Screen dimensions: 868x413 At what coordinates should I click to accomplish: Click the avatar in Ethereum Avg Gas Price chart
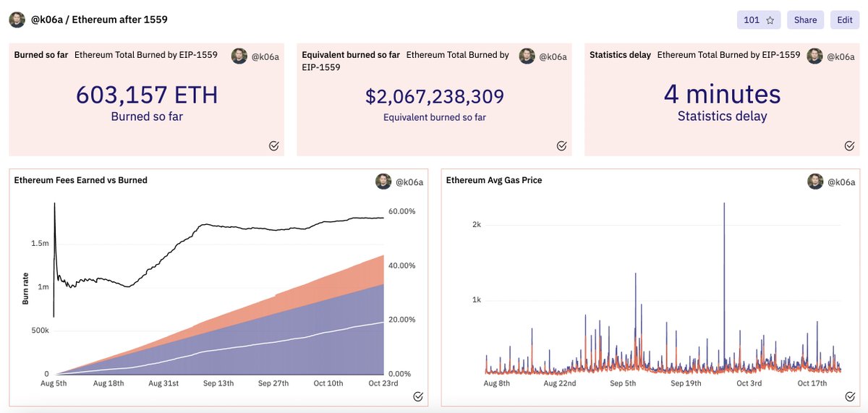pyautogui.click(x=815, y=182)
